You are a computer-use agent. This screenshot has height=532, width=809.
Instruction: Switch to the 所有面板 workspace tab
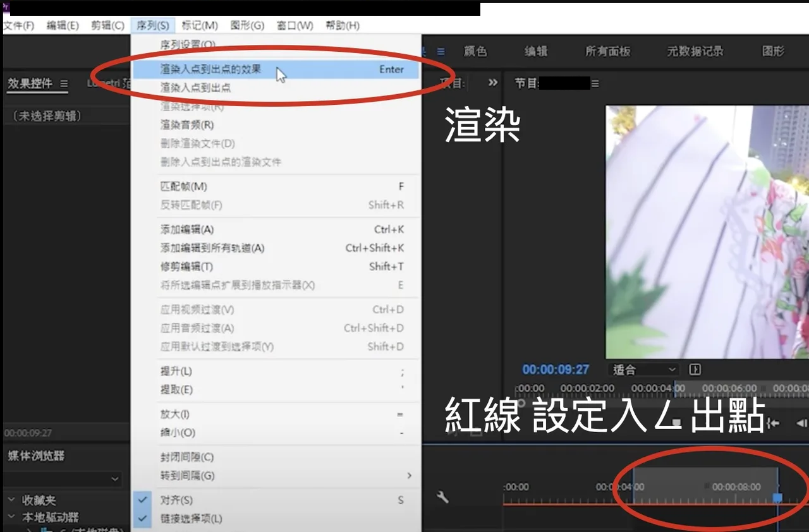[x=608, y=51]
